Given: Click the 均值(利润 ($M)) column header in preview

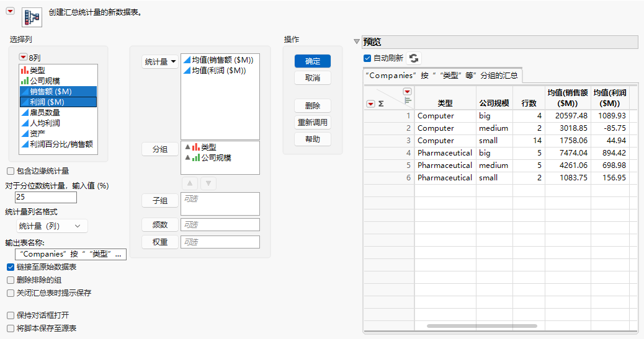Looking at the screenshot, I should [610, 98].
